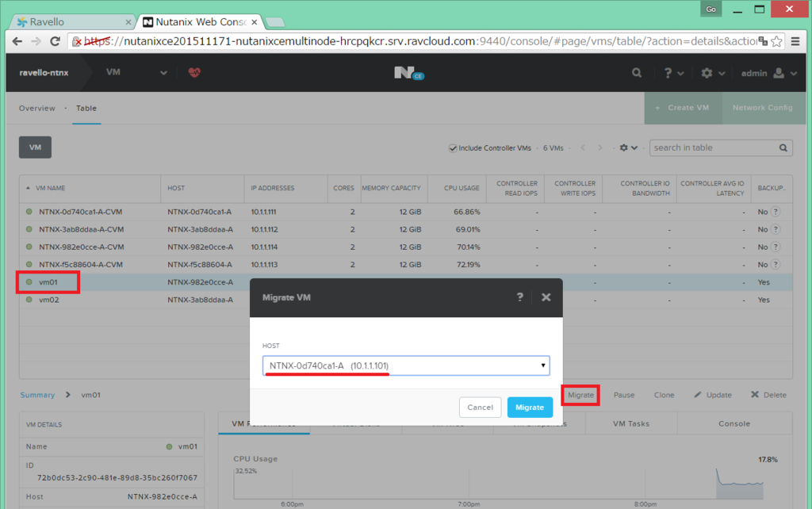Click the browser forward arrow

click(x=36, y=41)
